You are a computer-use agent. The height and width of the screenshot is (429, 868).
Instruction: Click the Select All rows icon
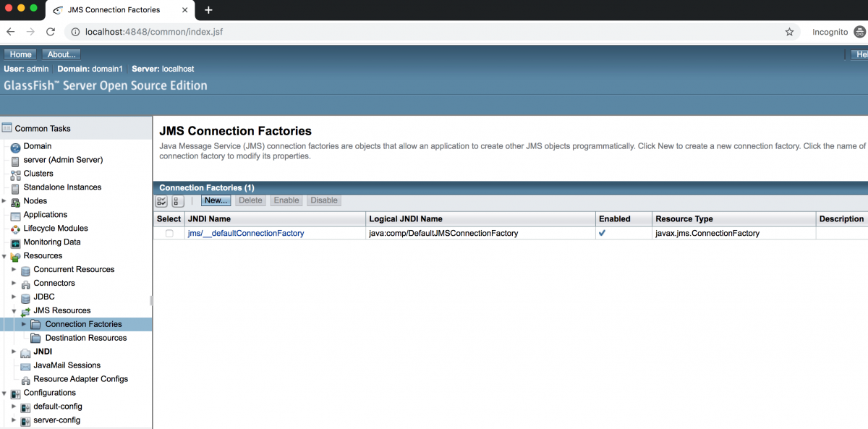[161, 201]
